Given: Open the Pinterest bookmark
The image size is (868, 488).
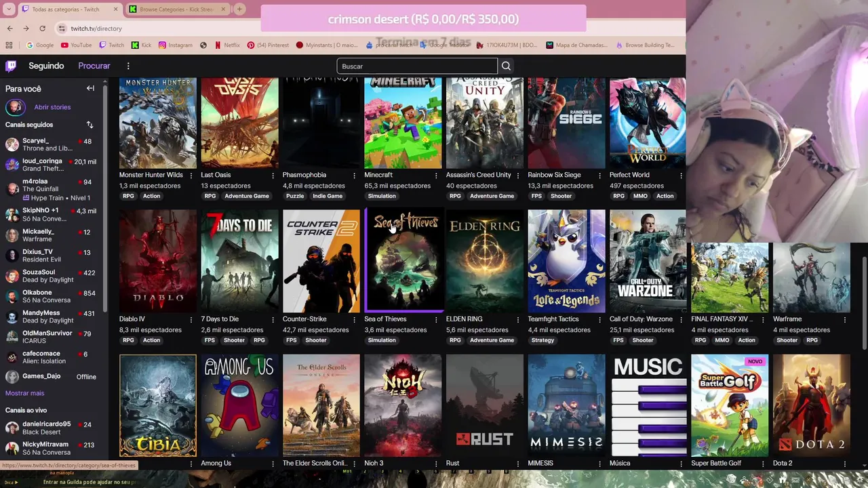Looking at the screenshot, I should pos(268,45).
